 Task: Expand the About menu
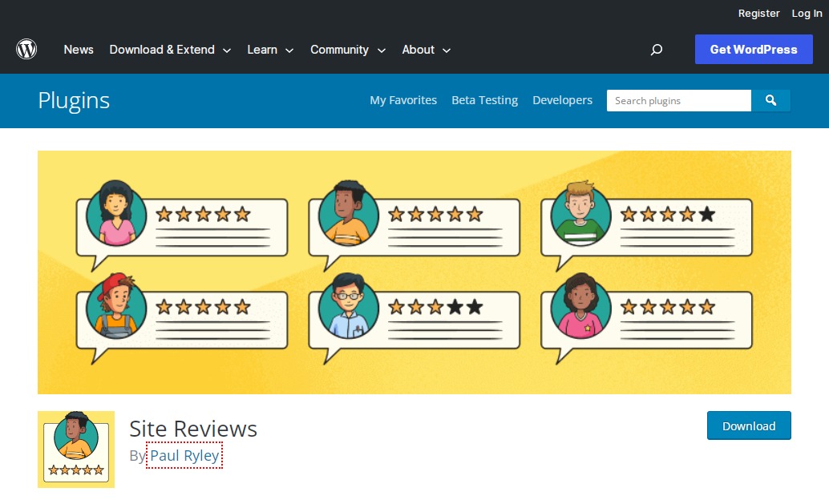[x=426, y=50]
